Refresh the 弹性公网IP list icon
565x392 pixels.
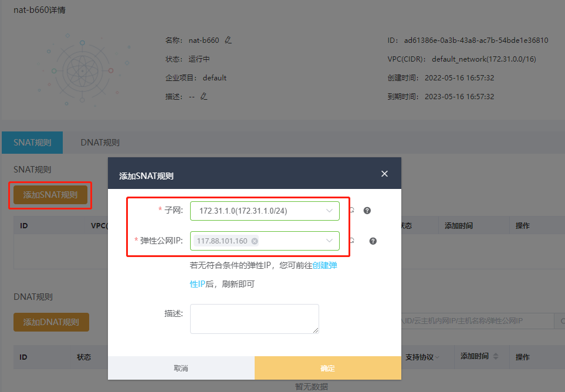351,241
